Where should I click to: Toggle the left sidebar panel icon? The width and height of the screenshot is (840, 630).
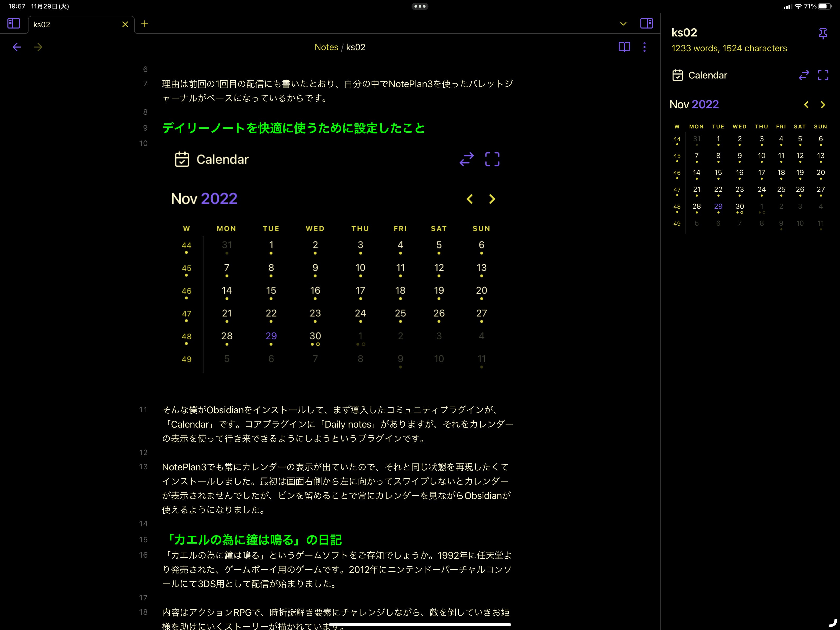point(14,24)
